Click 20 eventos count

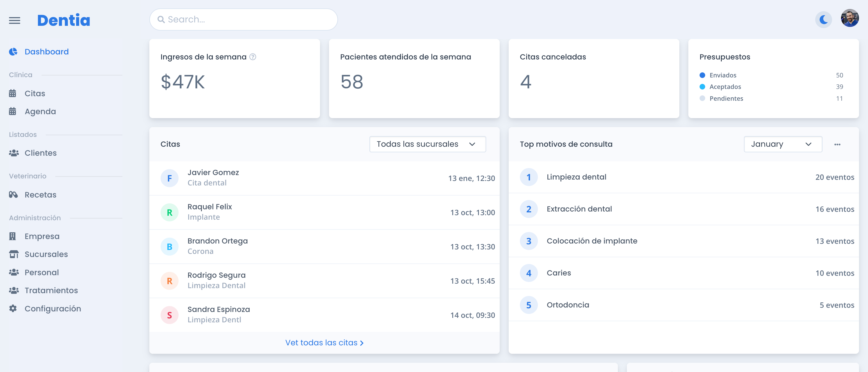(x=834, y=177)
